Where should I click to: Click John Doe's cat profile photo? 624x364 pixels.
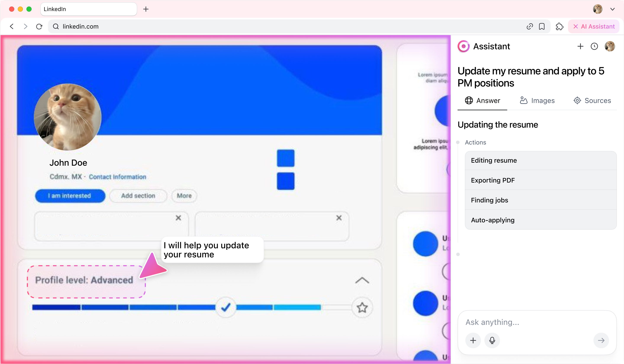point(67,117)
